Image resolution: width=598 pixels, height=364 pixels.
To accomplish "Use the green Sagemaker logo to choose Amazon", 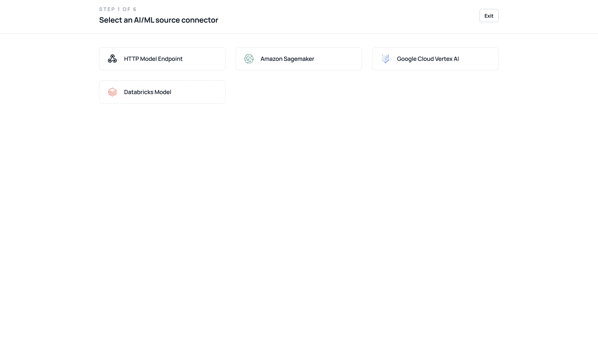I will [x=249, y=59].
